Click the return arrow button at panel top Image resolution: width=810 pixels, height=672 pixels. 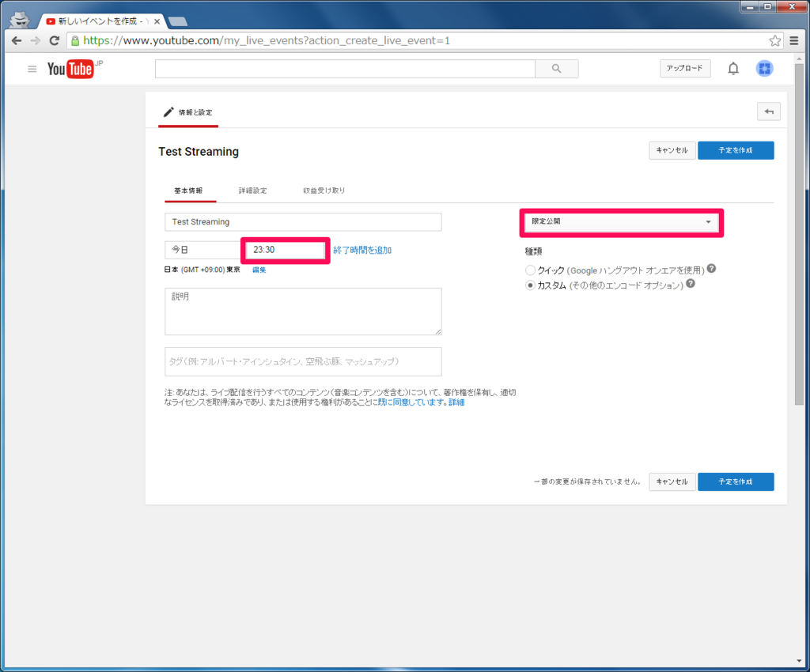(769, 111)
